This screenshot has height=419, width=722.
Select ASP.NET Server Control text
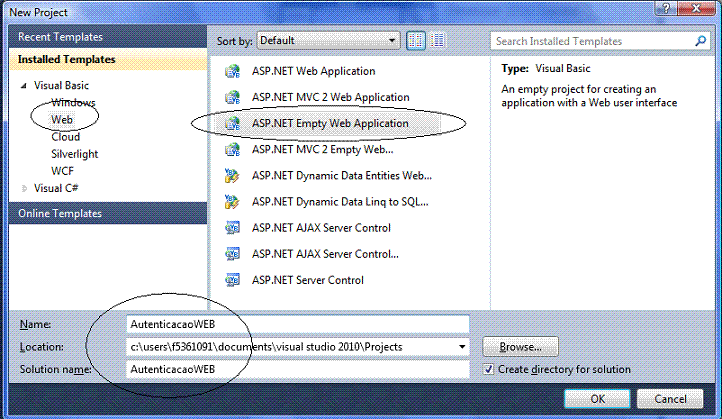tap(308, 280)
